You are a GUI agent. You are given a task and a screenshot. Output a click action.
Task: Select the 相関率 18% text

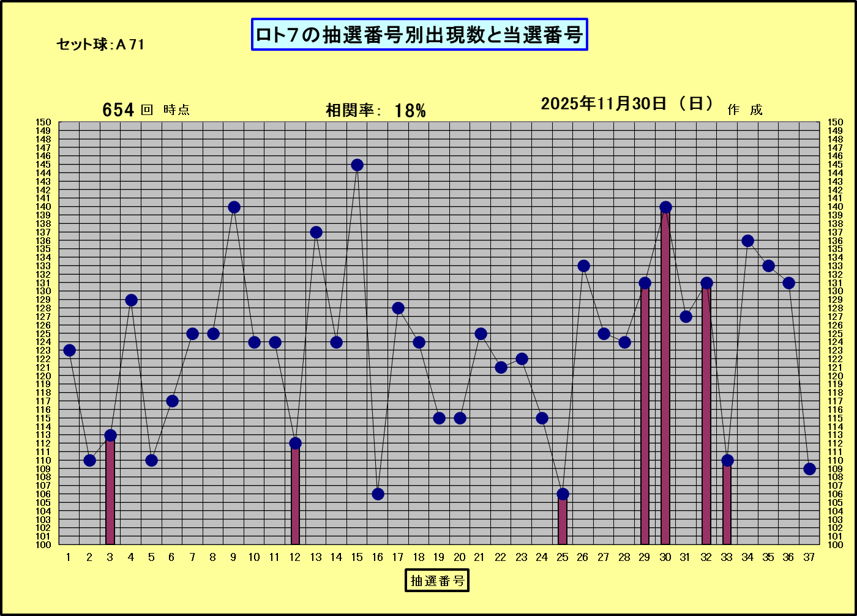point(375,110)
